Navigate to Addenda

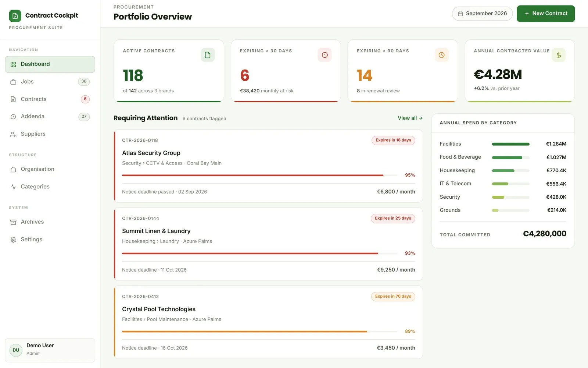[50, 117]
